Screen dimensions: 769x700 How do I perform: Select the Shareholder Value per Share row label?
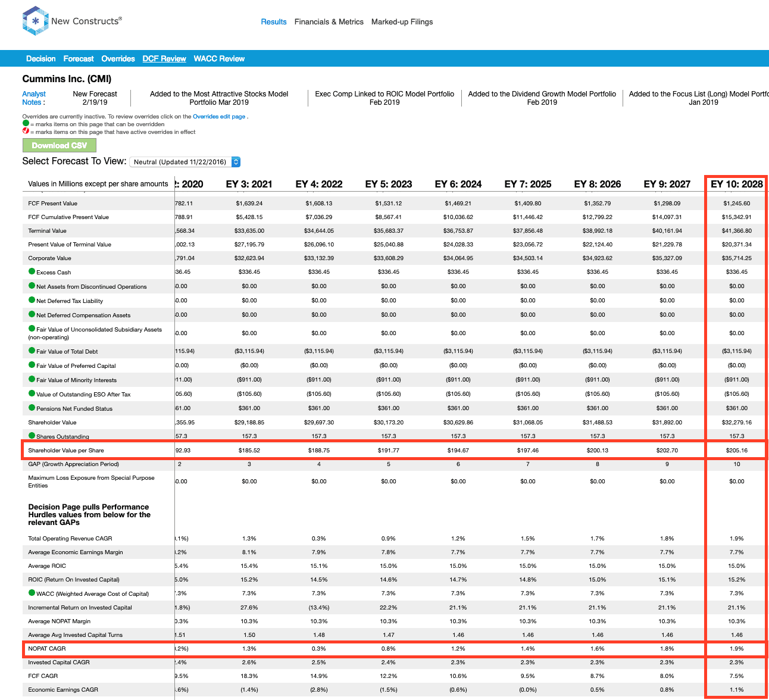coord(66,451)
